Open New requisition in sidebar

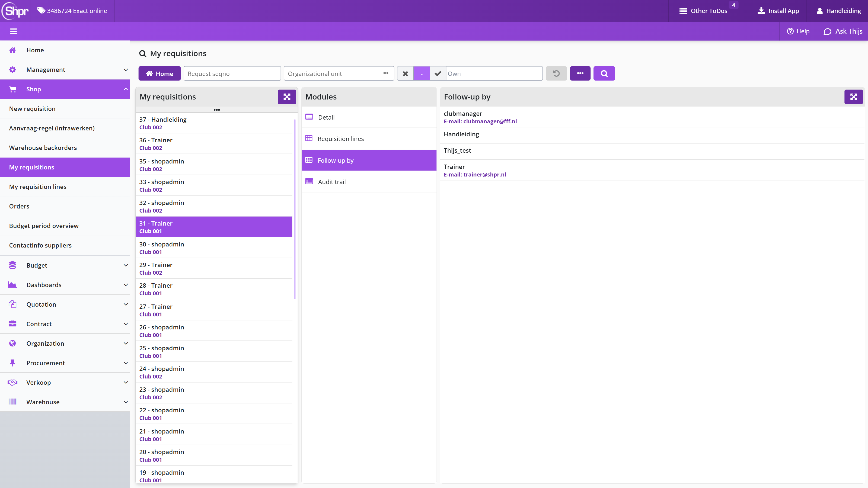pos(65,109)
